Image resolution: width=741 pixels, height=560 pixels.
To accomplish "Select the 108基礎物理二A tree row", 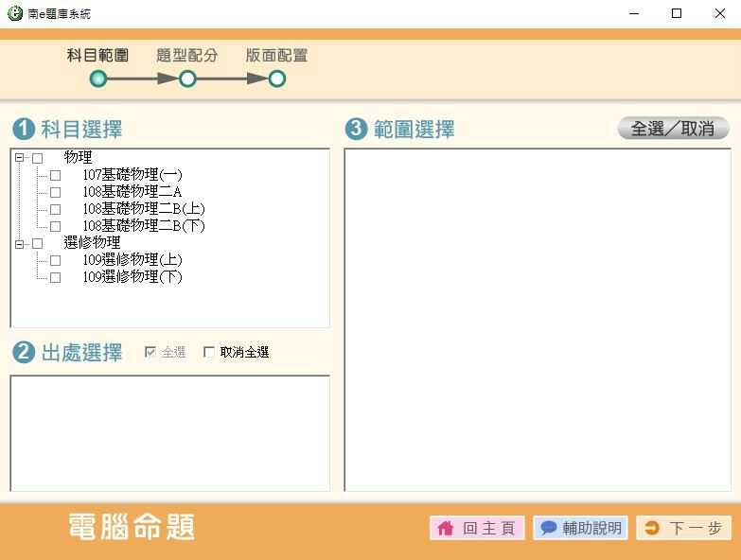I will pyautogui.click(x=132, y=192).
